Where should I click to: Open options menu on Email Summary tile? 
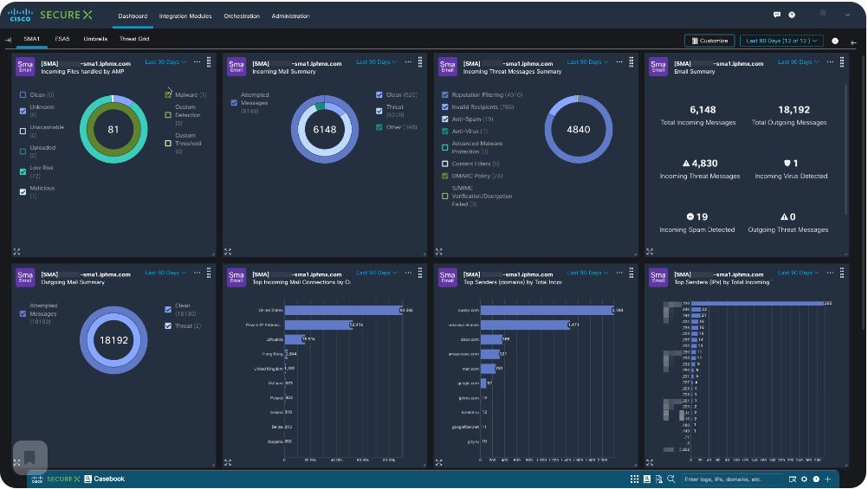point(830,62)
